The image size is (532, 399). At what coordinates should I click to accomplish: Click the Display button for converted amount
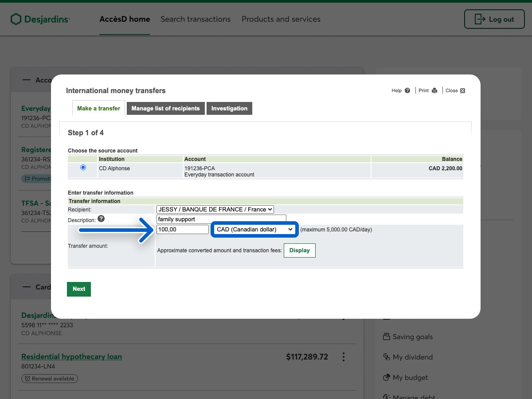299,250
